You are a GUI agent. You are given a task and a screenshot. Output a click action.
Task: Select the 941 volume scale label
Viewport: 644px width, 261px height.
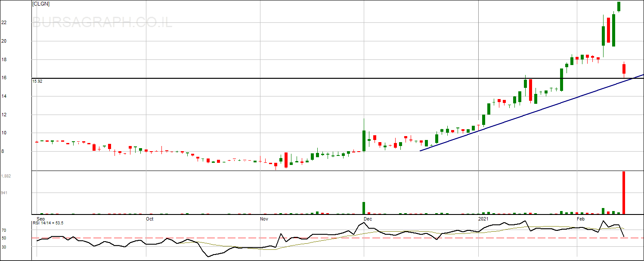tap(4, 193)
